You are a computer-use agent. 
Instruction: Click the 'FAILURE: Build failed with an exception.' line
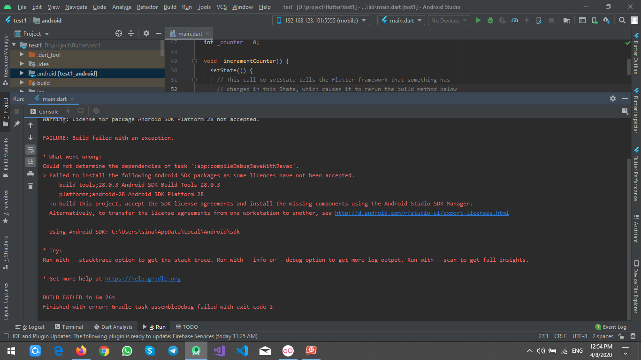[108, 138]
